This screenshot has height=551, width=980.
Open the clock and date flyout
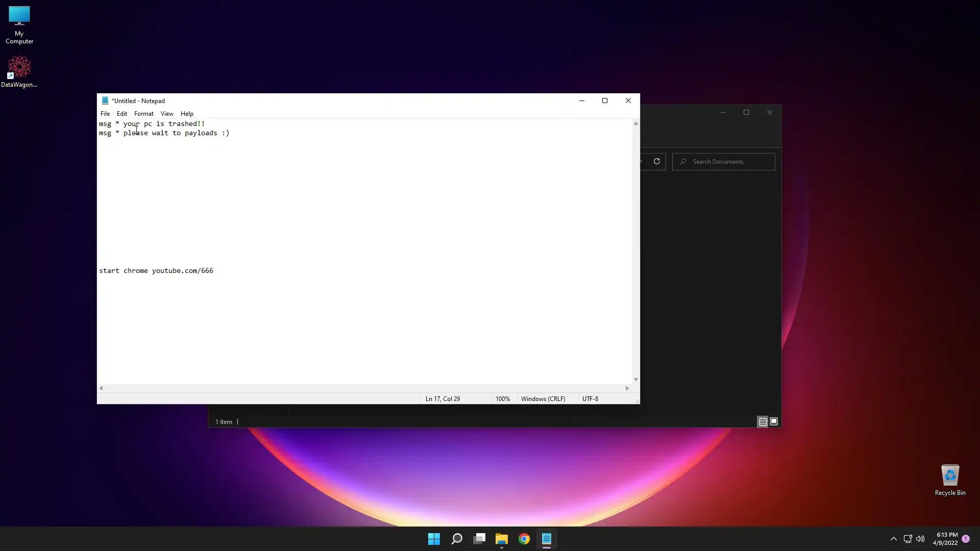point(945,539)
